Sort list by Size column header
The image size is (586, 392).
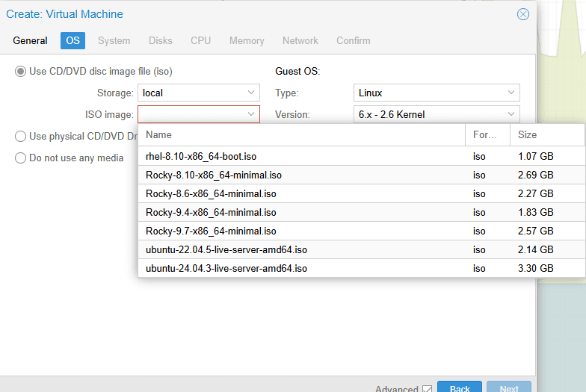547,134
